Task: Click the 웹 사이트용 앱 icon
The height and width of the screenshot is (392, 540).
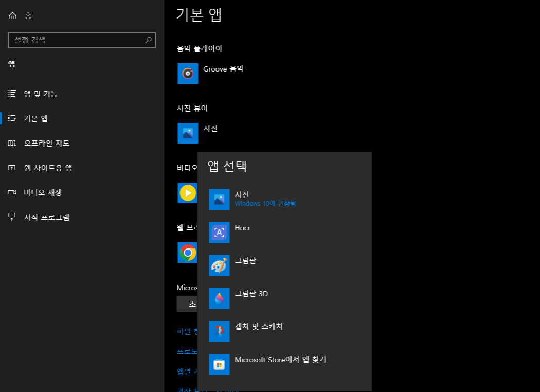Action: [12, 168]
